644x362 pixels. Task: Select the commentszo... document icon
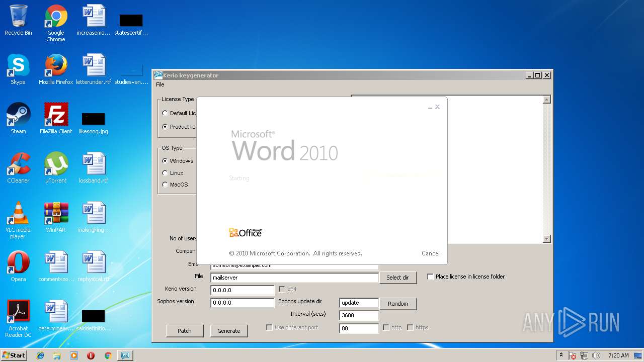56,266
